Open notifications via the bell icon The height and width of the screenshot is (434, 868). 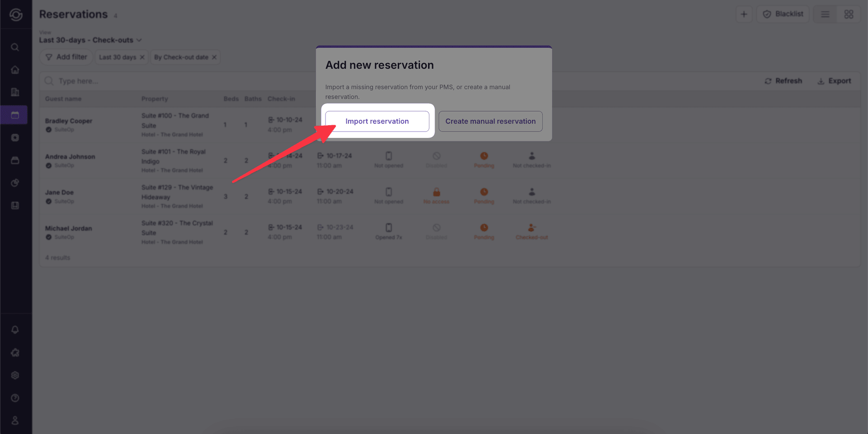[15, 330]
